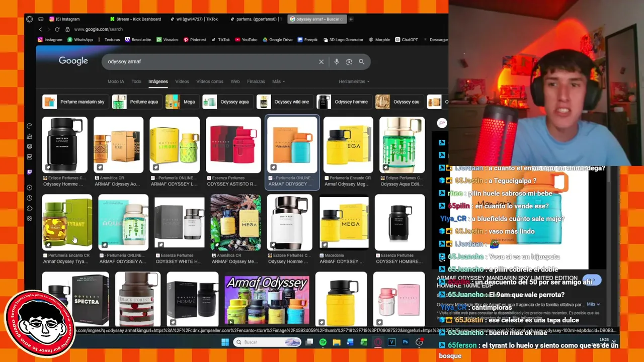
Task: Open Instagram bookmark in bookmarks bar
Action: tap(50, 40)
